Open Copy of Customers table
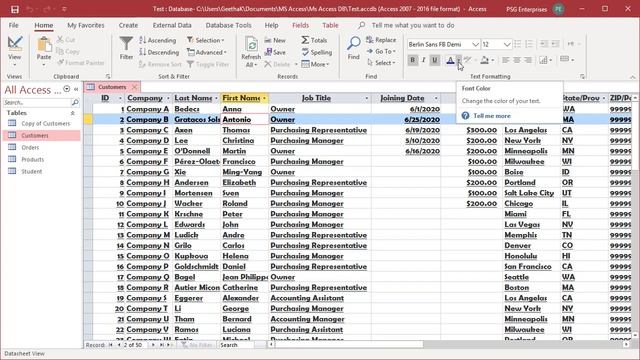This screenshot has height=360, width=640. tap(45, 123)
